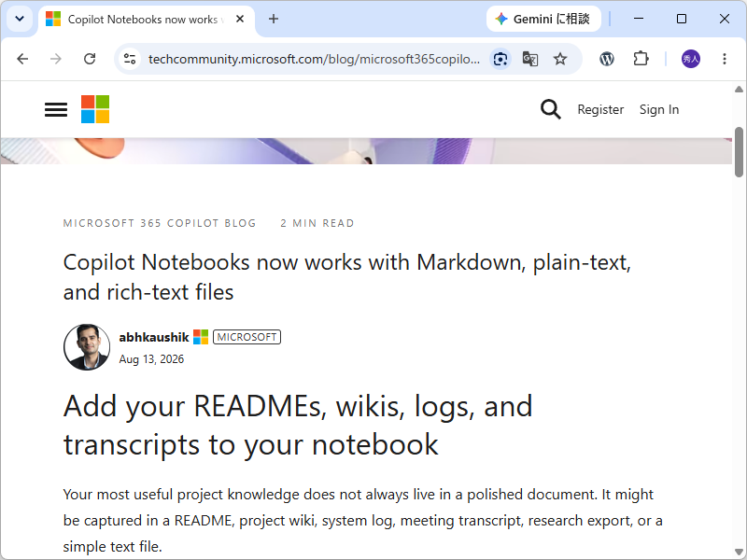Click the abhkaushik author avatar
The image size is (747, 560).
(x=87, y=347)
